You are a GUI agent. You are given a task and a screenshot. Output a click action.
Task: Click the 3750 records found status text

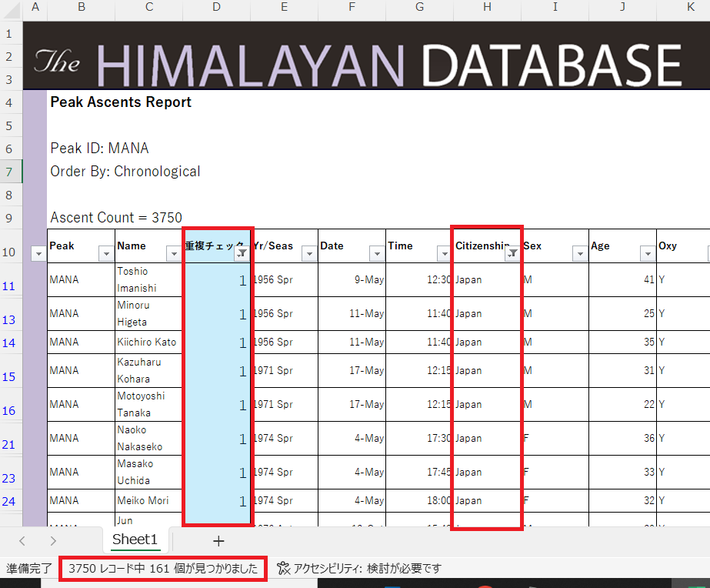click(163, 569)
